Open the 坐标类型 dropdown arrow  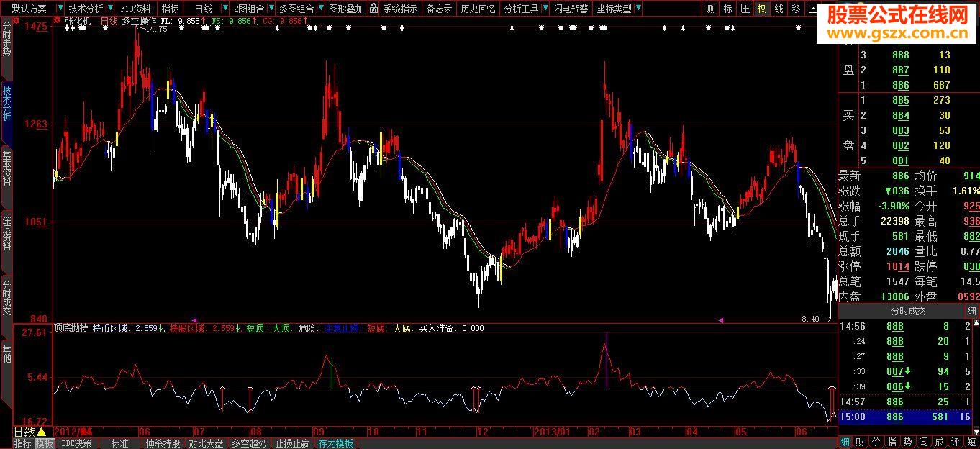coord(639,9)
